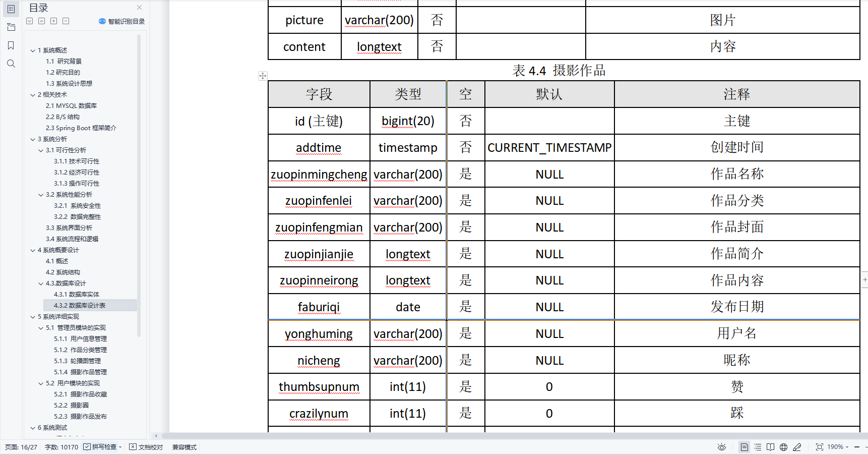868x455 pixels.
Task: Jump to 1.1 研究背景 in outline
Action: [64, 62]
